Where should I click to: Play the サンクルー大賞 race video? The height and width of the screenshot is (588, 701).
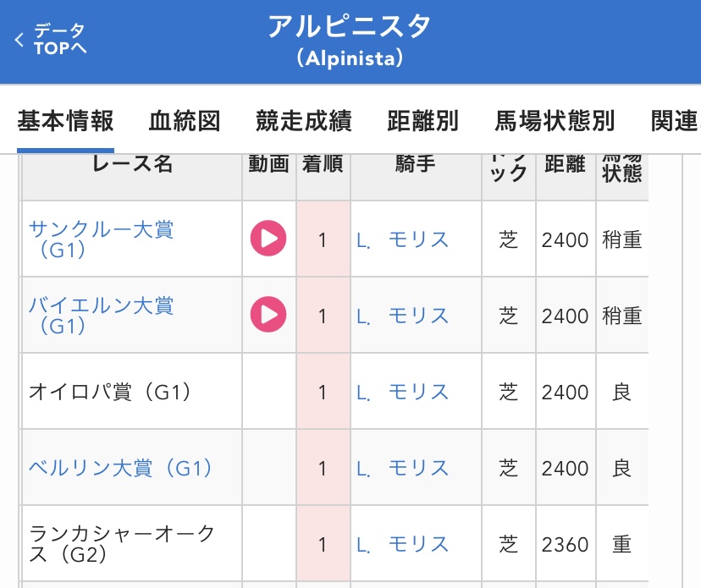[268, 239]
